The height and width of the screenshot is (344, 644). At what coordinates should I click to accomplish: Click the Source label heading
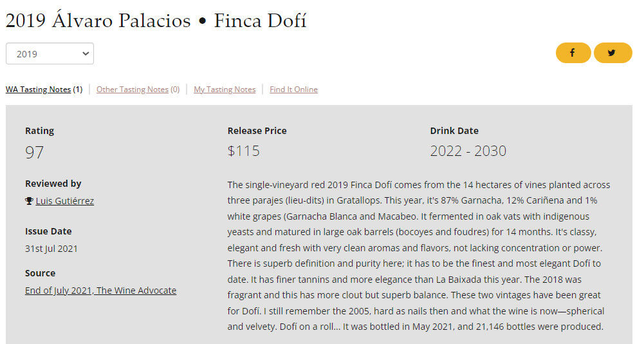[40, 273]
